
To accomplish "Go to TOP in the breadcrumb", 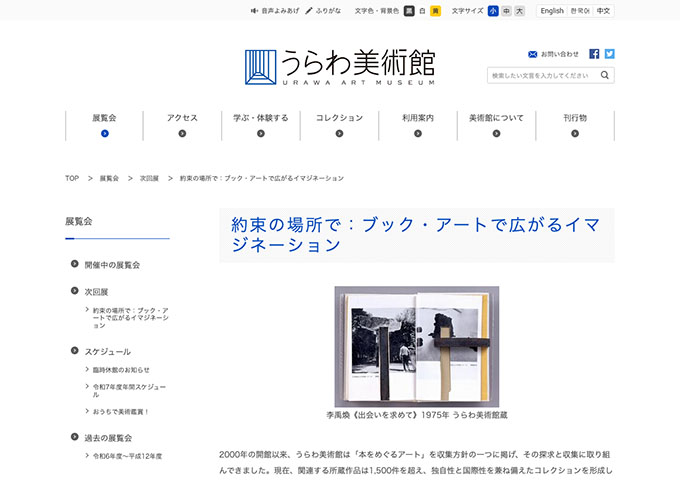I will (72, 178).
